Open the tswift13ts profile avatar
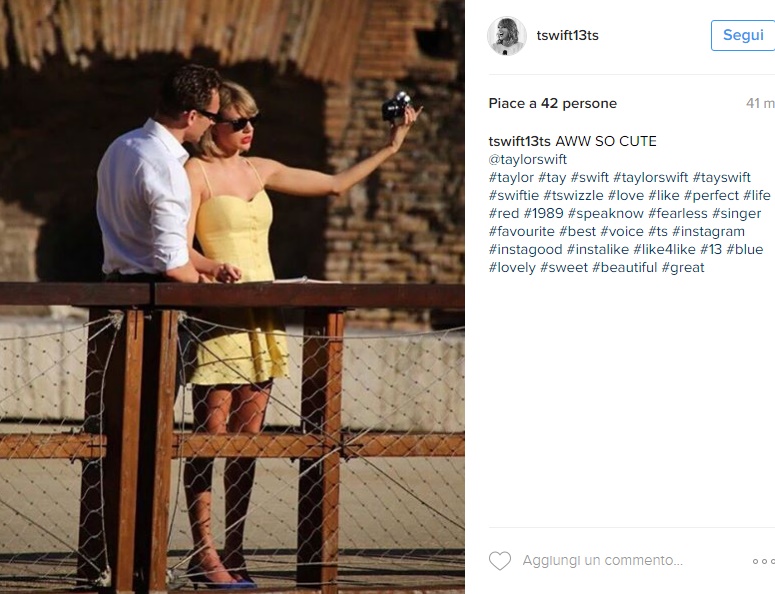The height and width of the screenshot is (594, 775). coord(507,36)
